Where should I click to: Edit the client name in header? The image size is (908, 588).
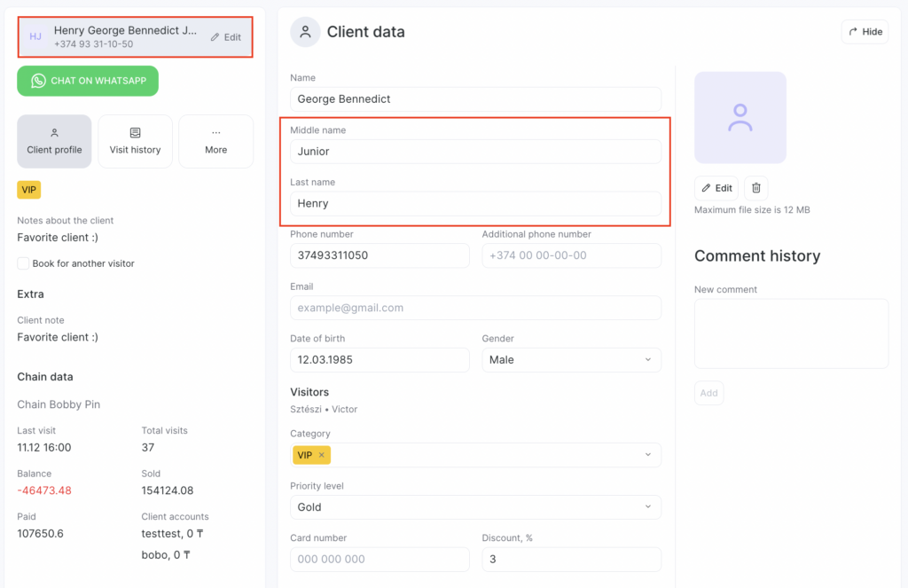[226, 37]
